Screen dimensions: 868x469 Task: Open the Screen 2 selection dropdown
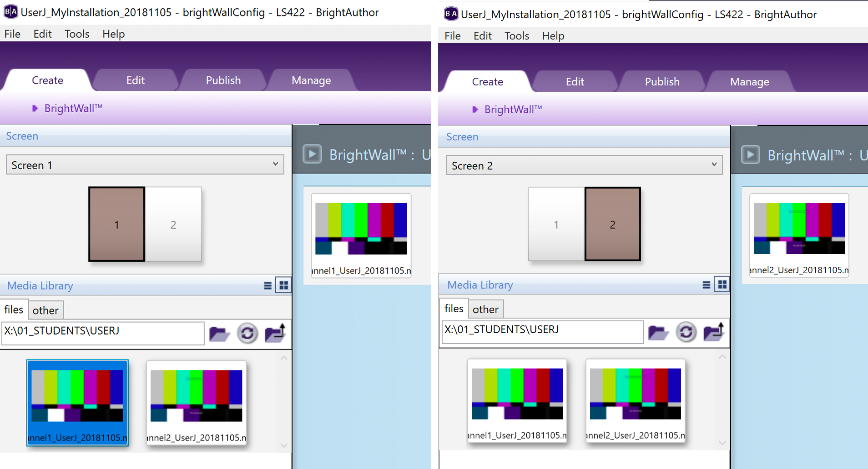(x=715, y=165)
